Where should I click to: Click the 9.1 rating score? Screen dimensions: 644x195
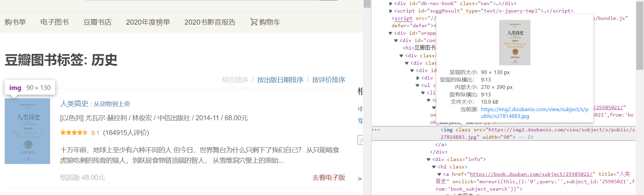[x=95, y=133]
